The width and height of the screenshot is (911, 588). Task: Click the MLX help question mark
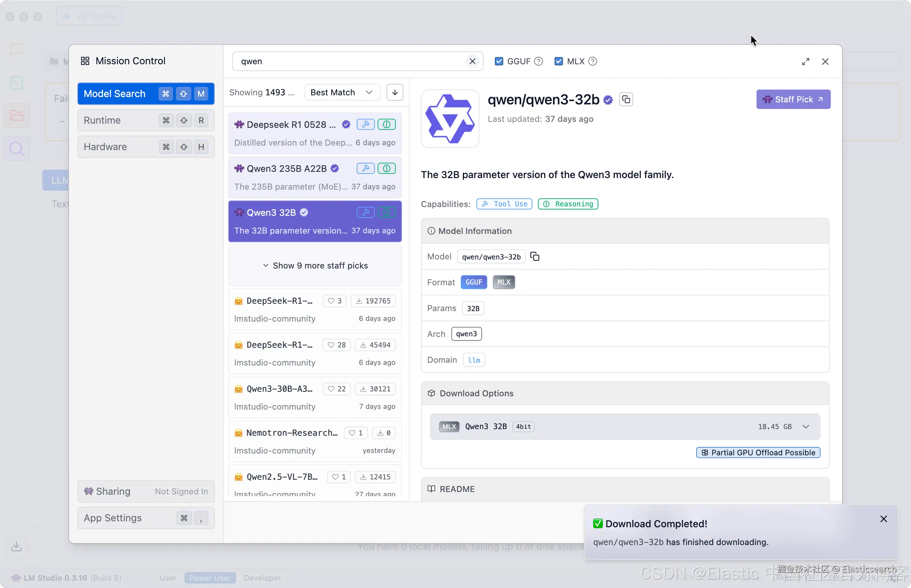pyautogui.click(x=592, y=61)
